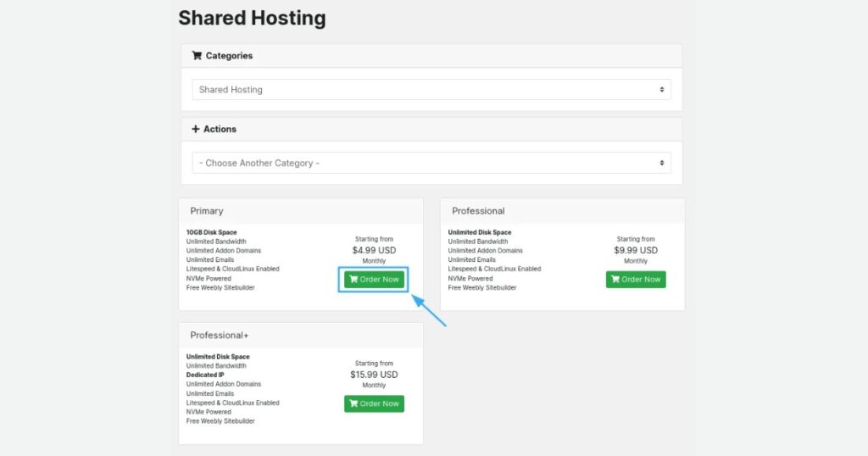Click Unlimited Disk Space in Professional plan
Image resolution: width=868 pixels, height=456 pixels.
pyautogui.click(x=480, y=232)
